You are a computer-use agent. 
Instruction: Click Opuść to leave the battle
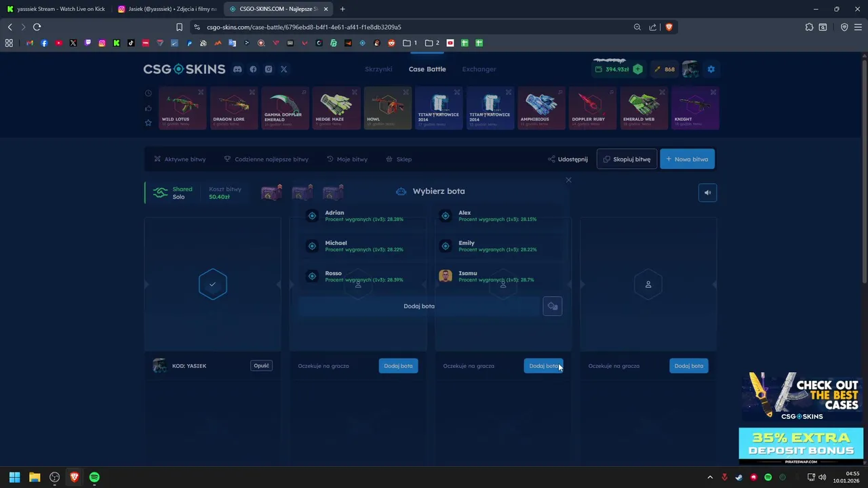point(262,365)
